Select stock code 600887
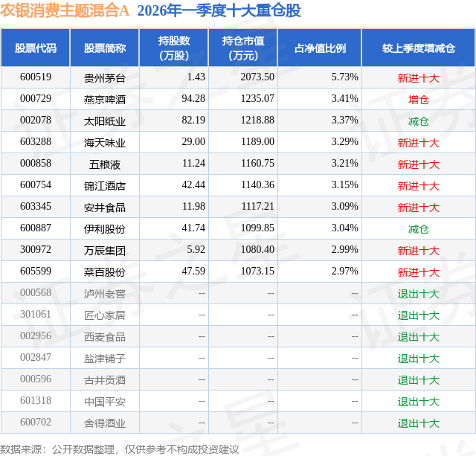Image resolution: width=476 pixels, height=456 pixels. point(36,228)
